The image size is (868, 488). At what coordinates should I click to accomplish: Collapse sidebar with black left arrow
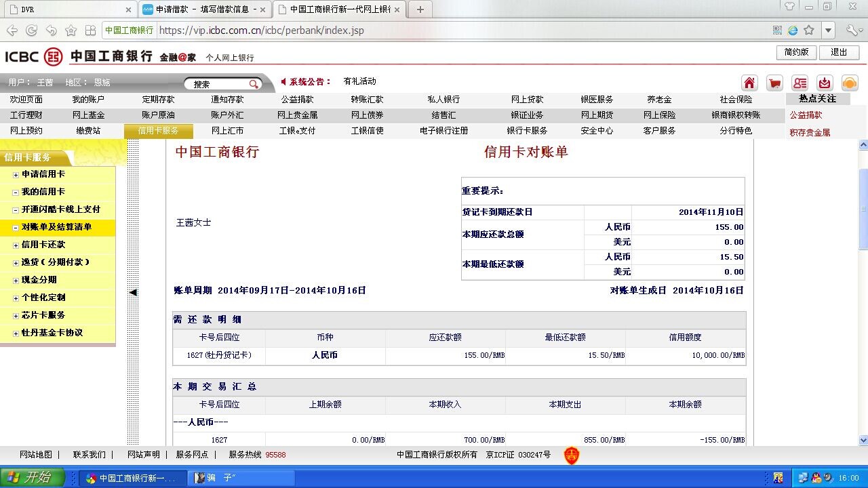pos(133,292)
